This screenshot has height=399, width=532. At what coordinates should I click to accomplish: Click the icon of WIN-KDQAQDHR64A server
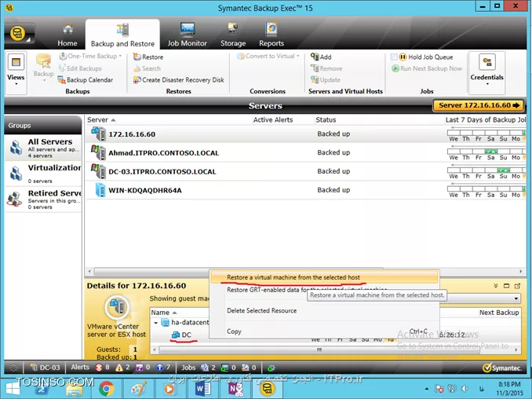point(100,190)
